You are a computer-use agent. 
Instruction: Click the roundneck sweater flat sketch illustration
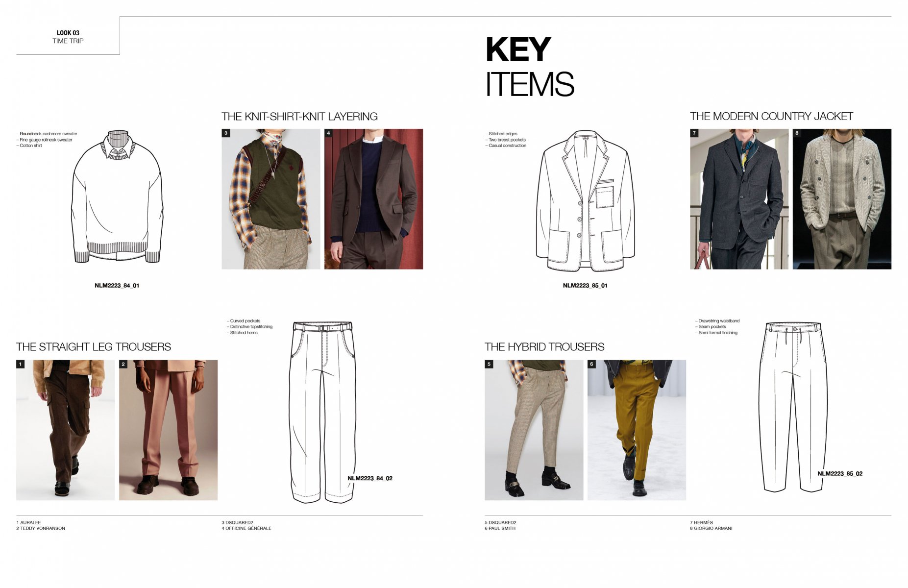117,196
